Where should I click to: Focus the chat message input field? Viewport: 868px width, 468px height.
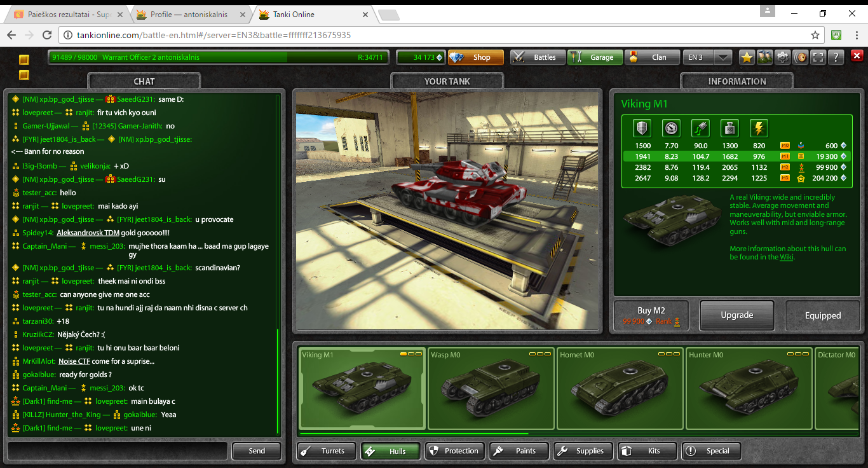point(118,451)
